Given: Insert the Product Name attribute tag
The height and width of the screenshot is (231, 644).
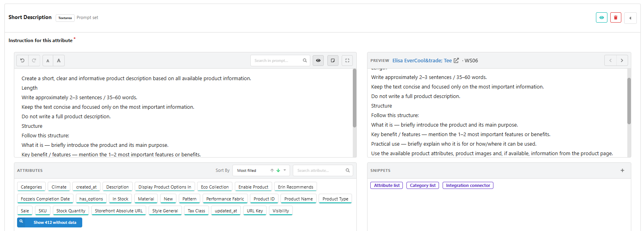Looking at the screenshot, I should click(298, 198).
